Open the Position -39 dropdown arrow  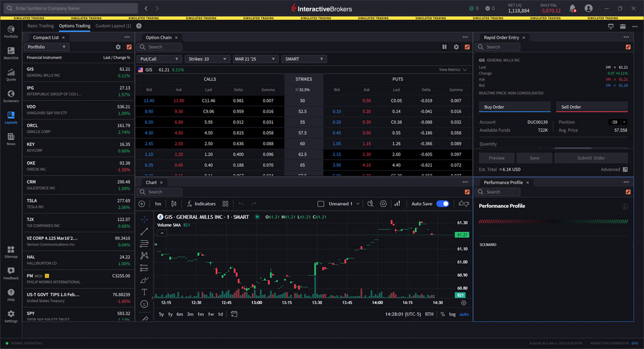click(x=624, y=122)
